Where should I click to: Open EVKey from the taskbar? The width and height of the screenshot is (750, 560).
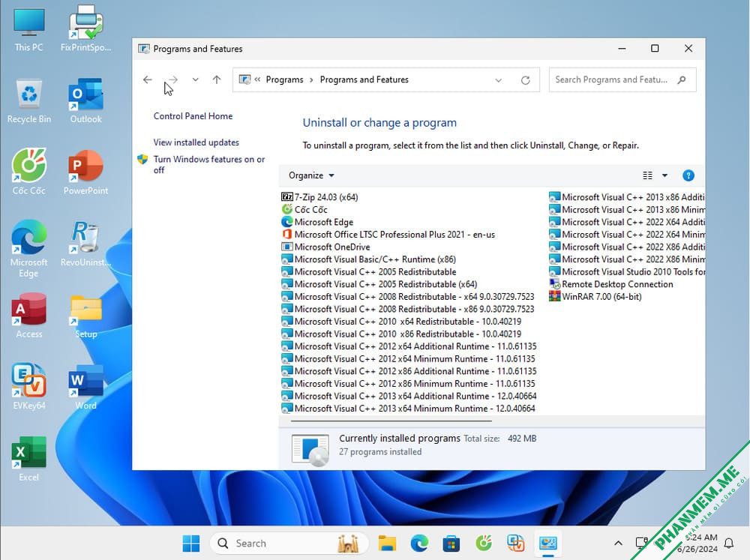516,544
